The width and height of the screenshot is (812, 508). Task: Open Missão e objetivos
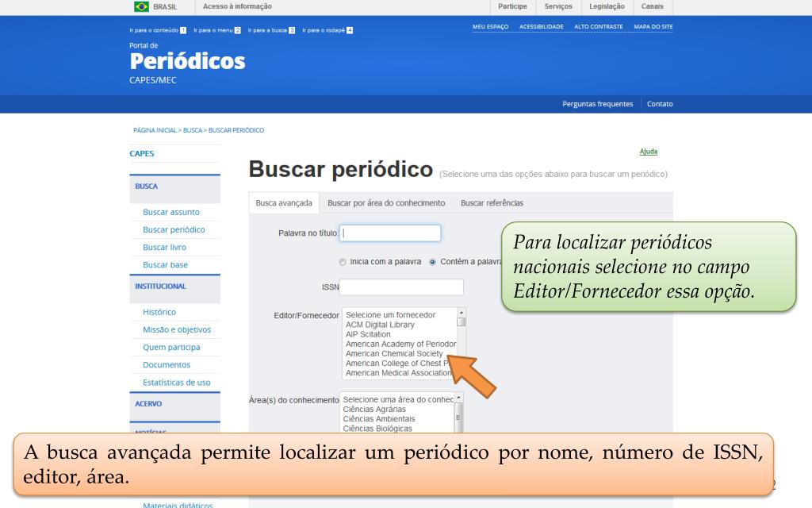coord(177,329)
